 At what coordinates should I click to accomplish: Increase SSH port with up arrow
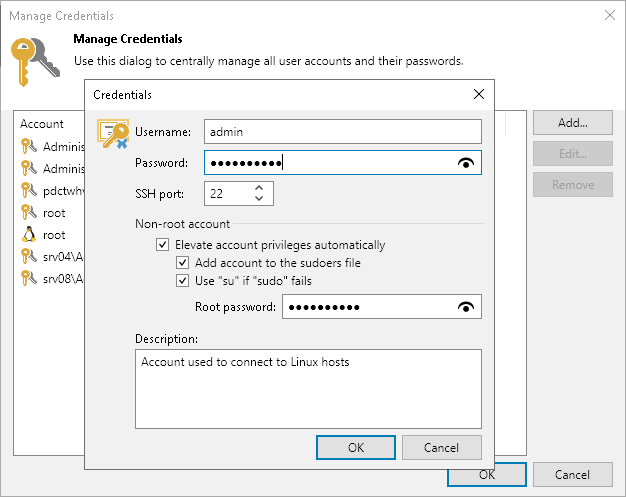258,187
